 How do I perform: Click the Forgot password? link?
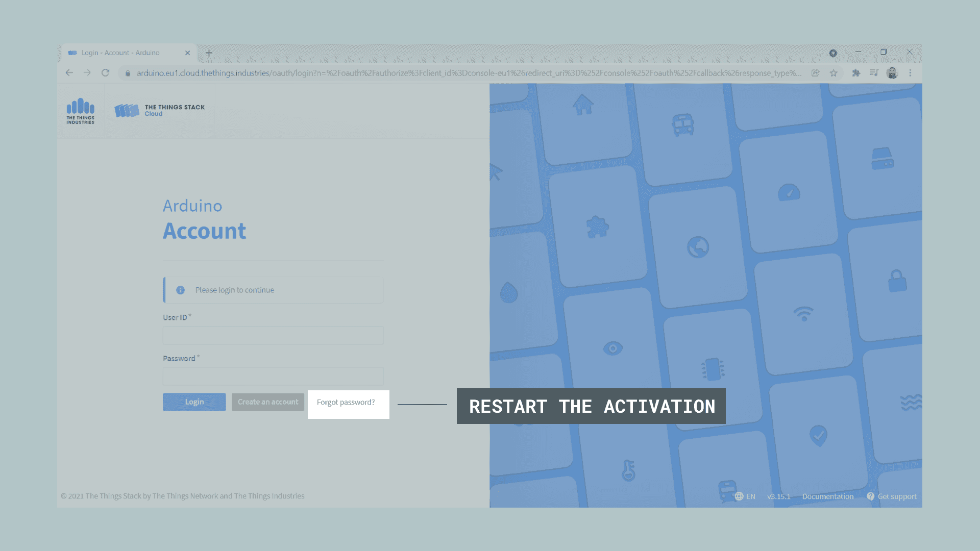(346, 403)
